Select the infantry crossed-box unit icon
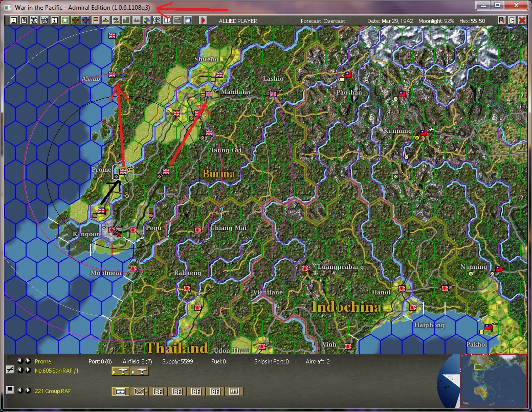The image size is (532, 412). pos(140,392)
